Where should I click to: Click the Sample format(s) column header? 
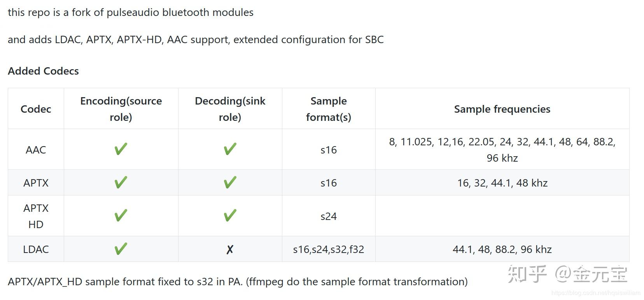click(x=329, y=109)
